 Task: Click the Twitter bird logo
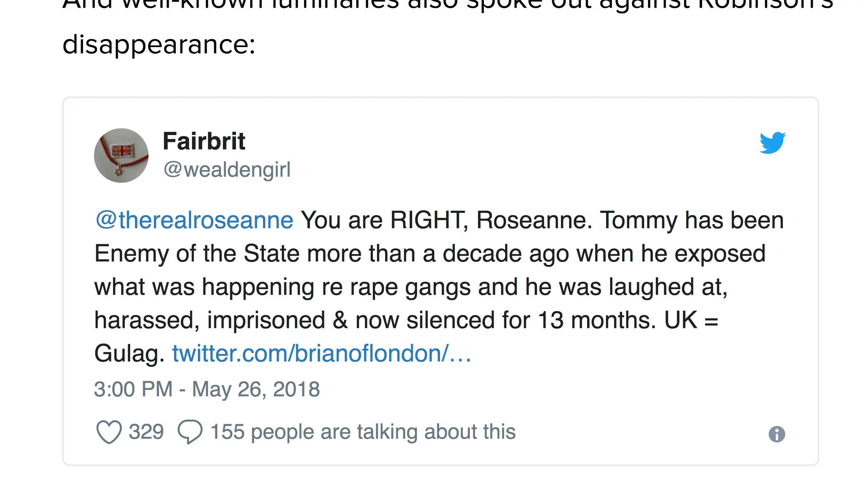[772, 143]
